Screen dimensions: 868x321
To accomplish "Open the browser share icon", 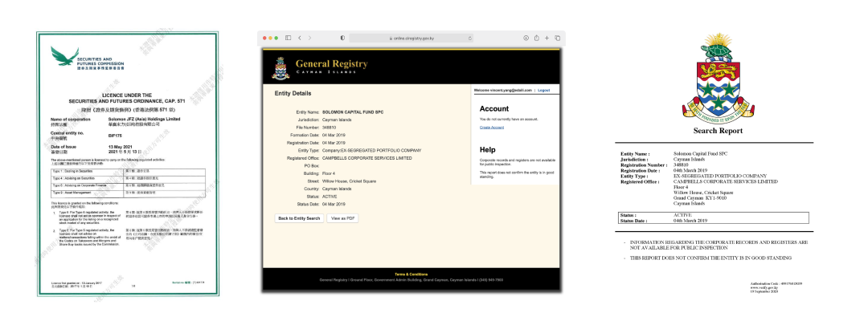I will coord(536,39).
